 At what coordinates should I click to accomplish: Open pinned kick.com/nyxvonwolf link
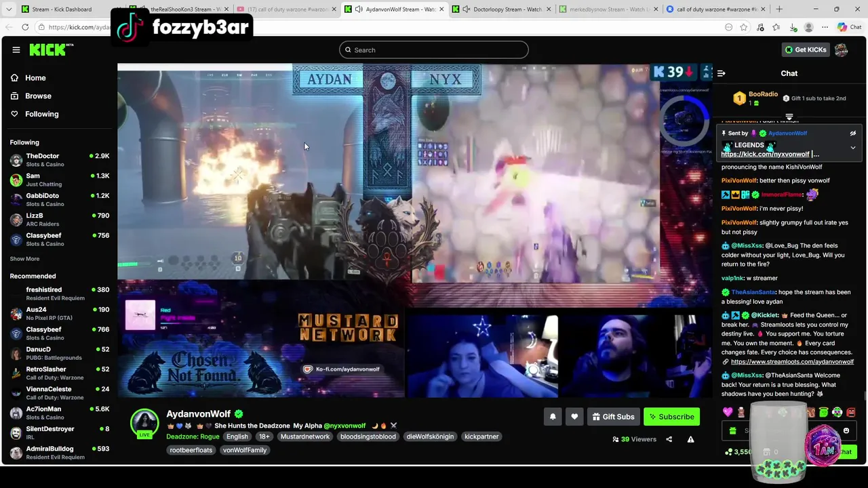765,155
